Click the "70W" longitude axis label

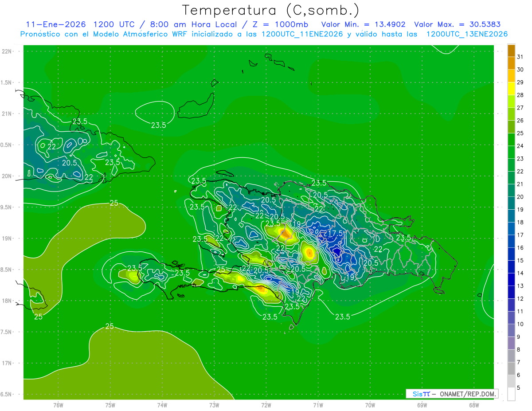pos(370,405)
